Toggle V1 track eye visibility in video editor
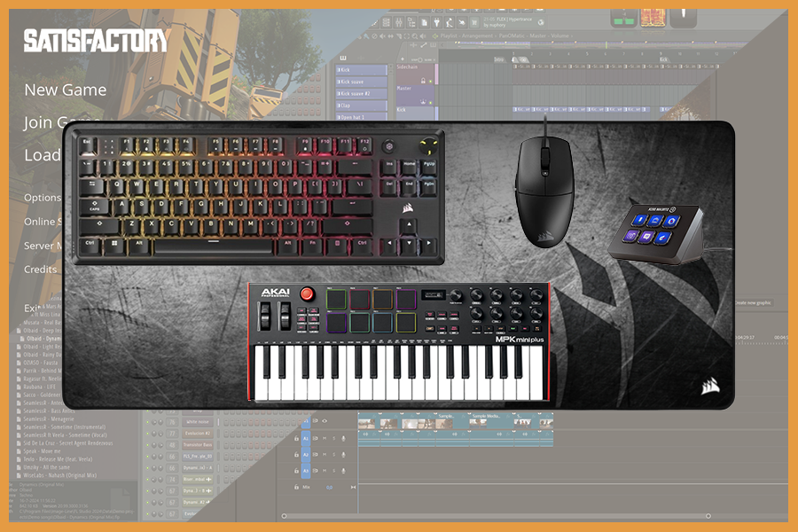 point(325,421)
